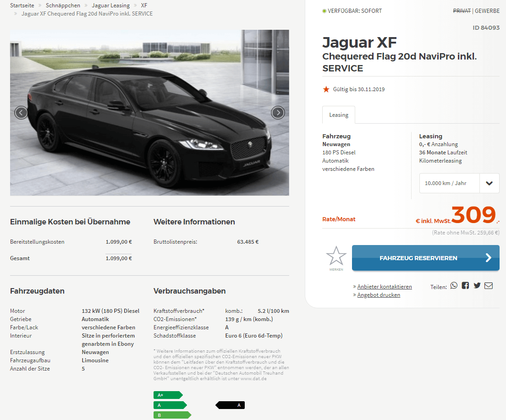Viewport: 506px width, 420px height.
Task: Click the green A efficiency class bar
Action: (x=170, y=405)
